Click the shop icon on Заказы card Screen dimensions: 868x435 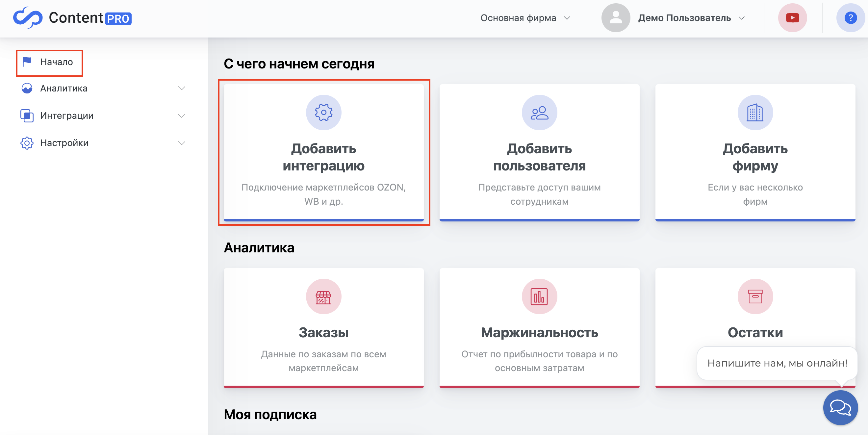point(323,296)
